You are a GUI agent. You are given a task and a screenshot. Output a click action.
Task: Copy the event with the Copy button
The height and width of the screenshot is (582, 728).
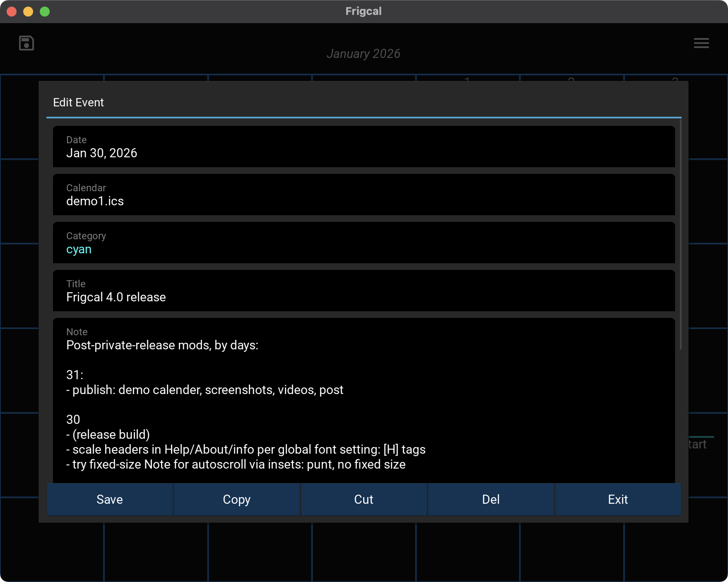click(237, 499)
